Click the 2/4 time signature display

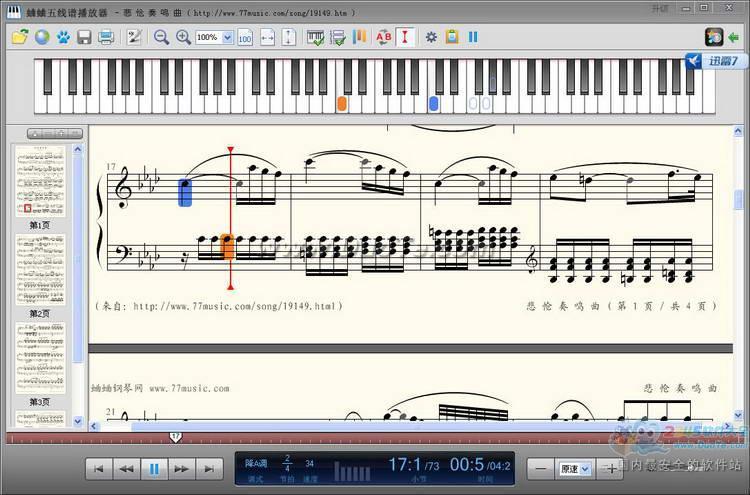[x=287, y=463]
